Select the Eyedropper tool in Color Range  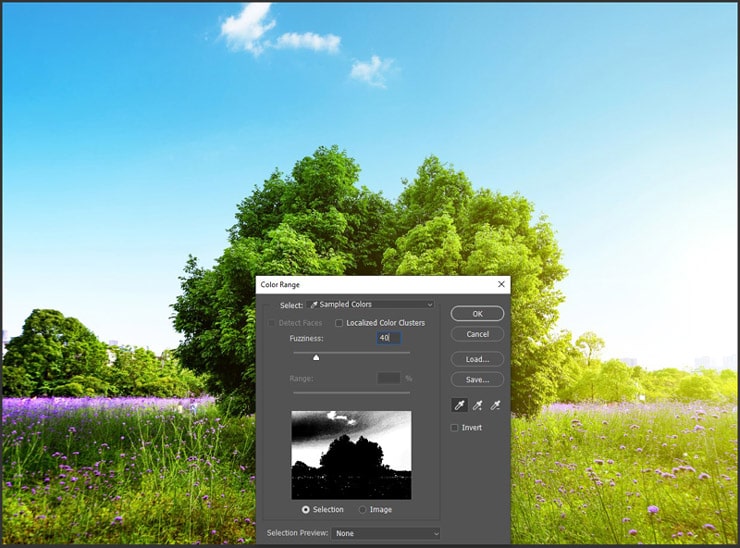[459, 405]
